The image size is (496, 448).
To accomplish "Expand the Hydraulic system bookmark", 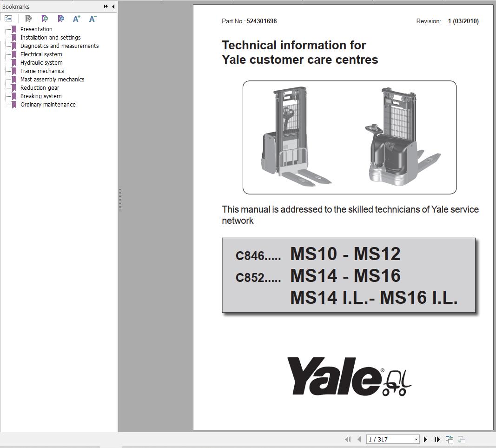I will 41,62.
